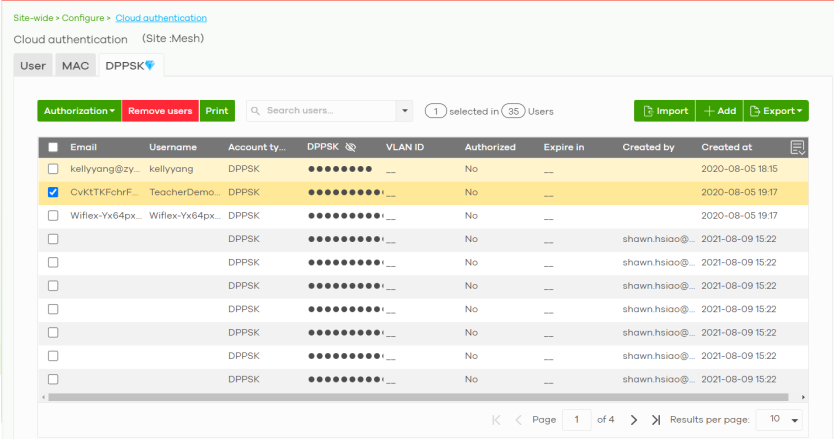Image resolution: width=834 pixels, height=439 pixels.
Task: Jump to the last page of users
Action: click(x=655, y=420)
